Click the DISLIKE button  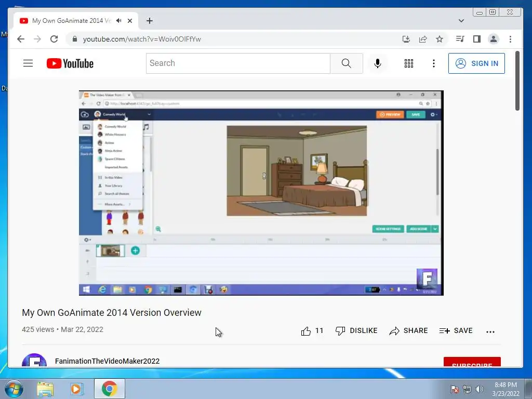[356, 331]
